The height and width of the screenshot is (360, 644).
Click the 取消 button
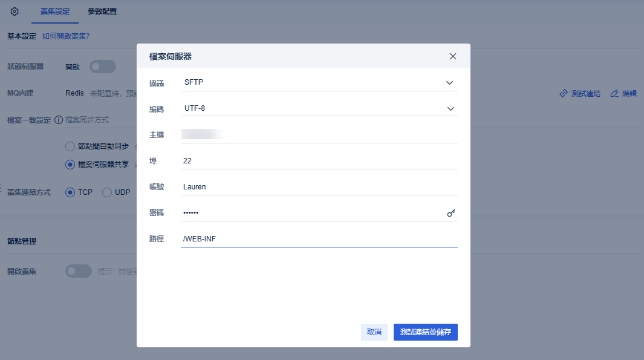(374, 332)
